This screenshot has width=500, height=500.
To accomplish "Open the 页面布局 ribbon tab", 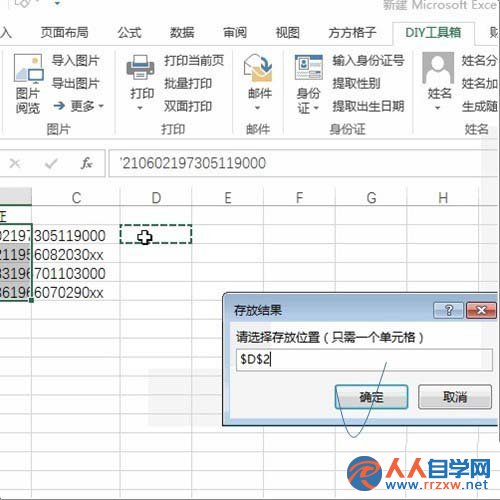I will (x=64, y=33).
